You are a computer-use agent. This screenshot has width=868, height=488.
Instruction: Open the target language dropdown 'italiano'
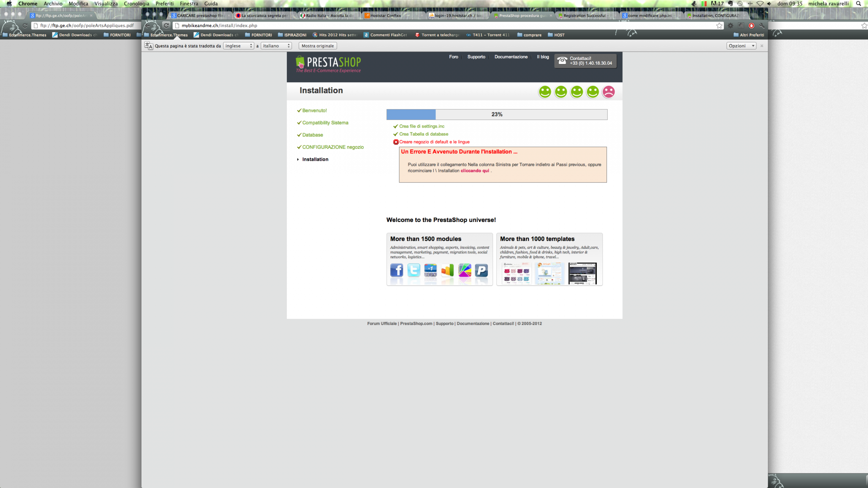pos(276,46)
